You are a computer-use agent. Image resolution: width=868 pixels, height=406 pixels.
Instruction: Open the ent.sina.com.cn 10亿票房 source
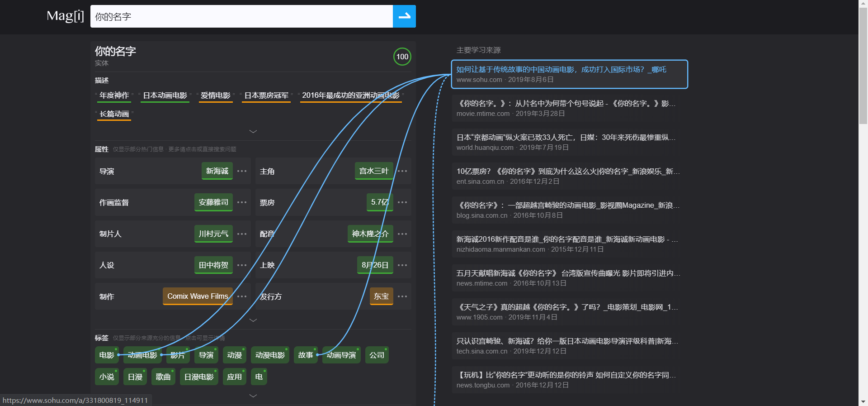tap(570, 176)
